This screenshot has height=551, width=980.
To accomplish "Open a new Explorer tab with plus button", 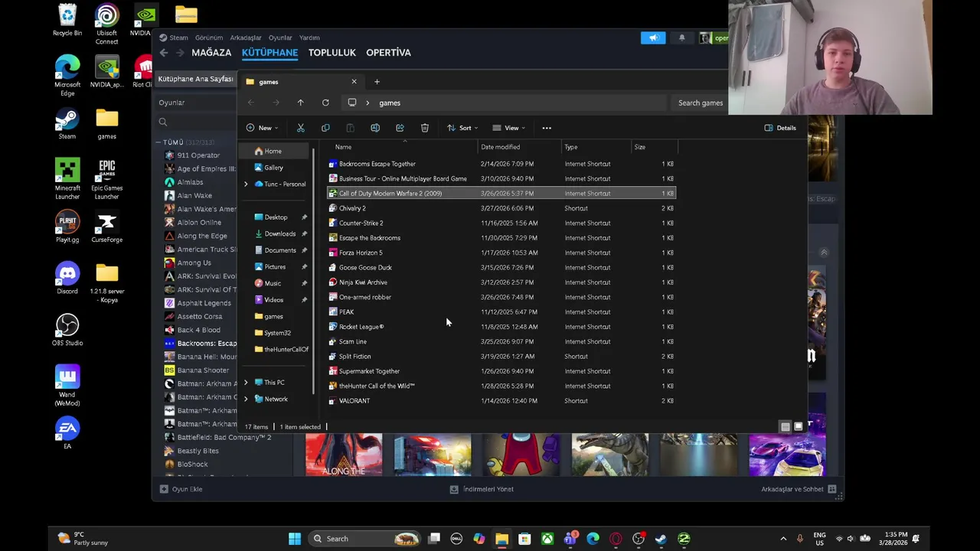I will [x=377, y=82].
